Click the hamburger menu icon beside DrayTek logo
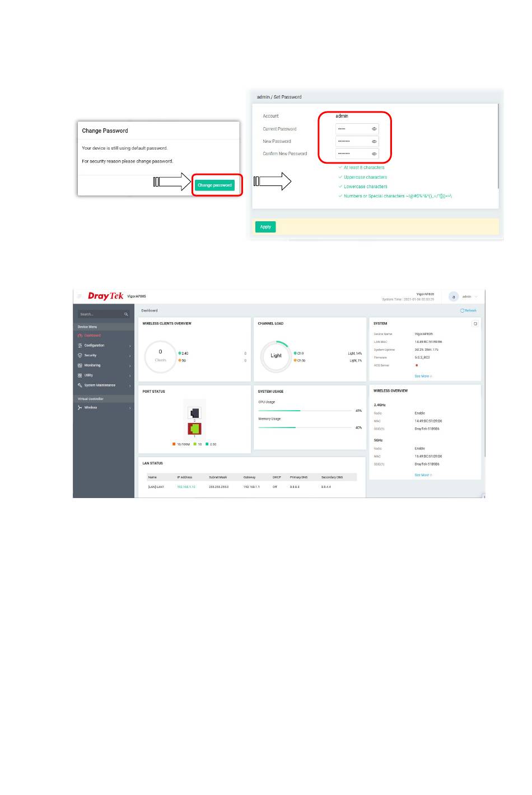 point(79,296)
